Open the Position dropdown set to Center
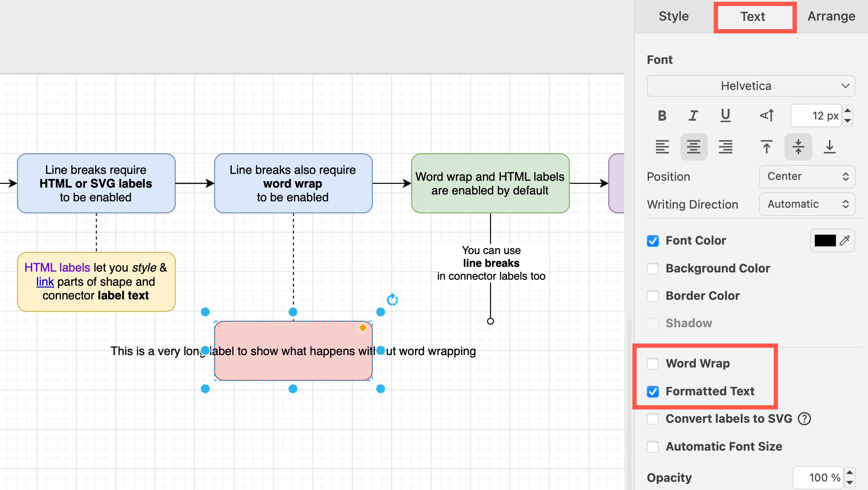The height and width of the screenshot is (490, 868). pos(807,176)
